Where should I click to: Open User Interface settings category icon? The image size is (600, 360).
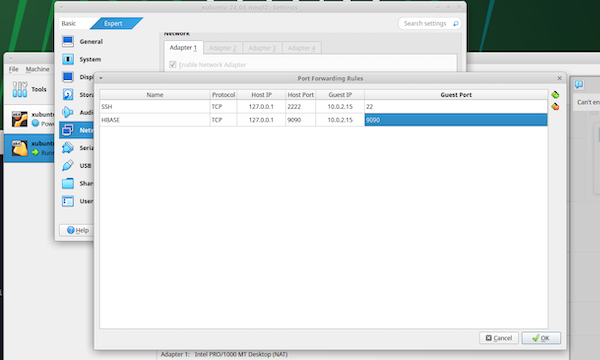(x=68, y=201)
